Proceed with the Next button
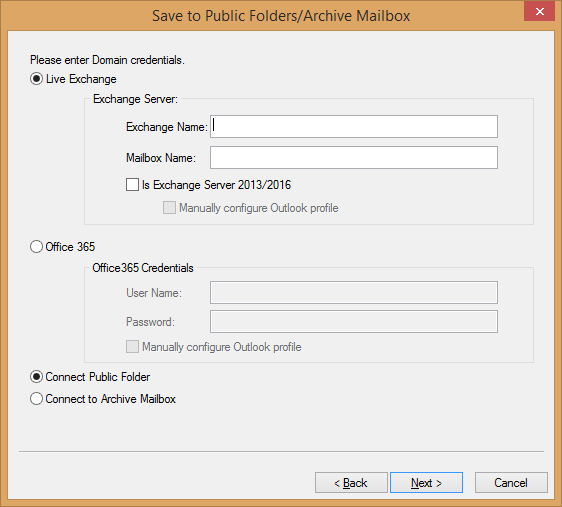Screen dimensions: 562x507 click(426, 483)
